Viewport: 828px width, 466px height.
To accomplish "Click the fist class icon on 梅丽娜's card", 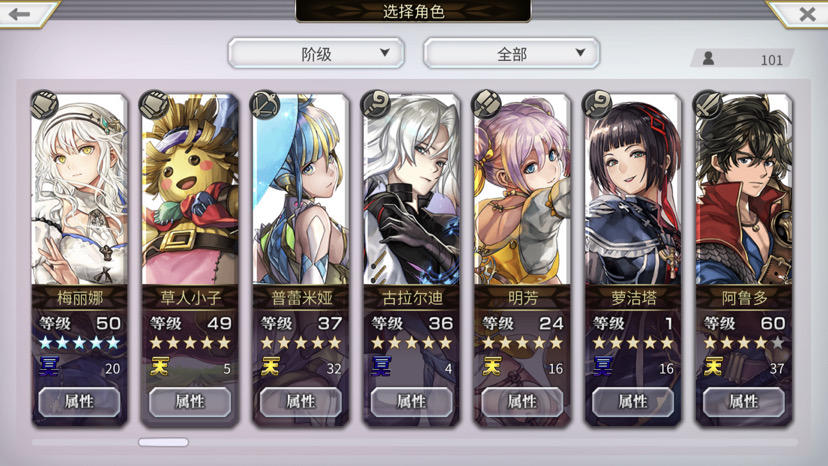I will [44, 104].
